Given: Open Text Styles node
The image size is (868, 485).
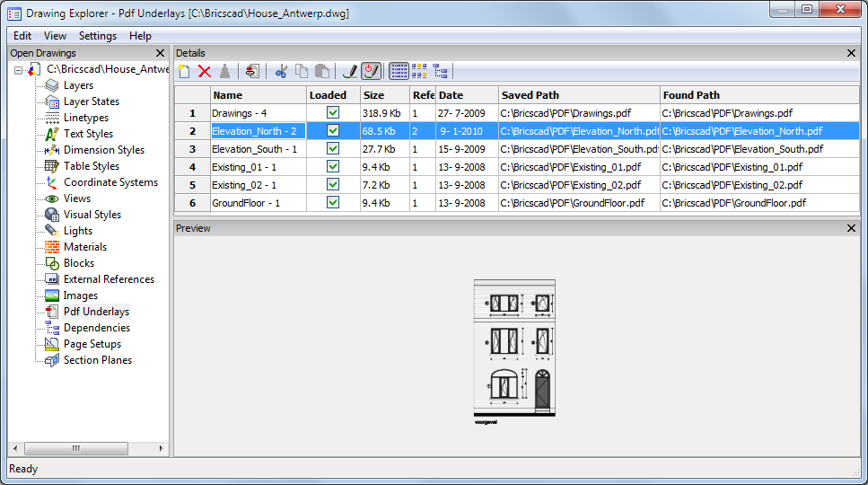Looking at the screenshot, I should click(88, 134).
